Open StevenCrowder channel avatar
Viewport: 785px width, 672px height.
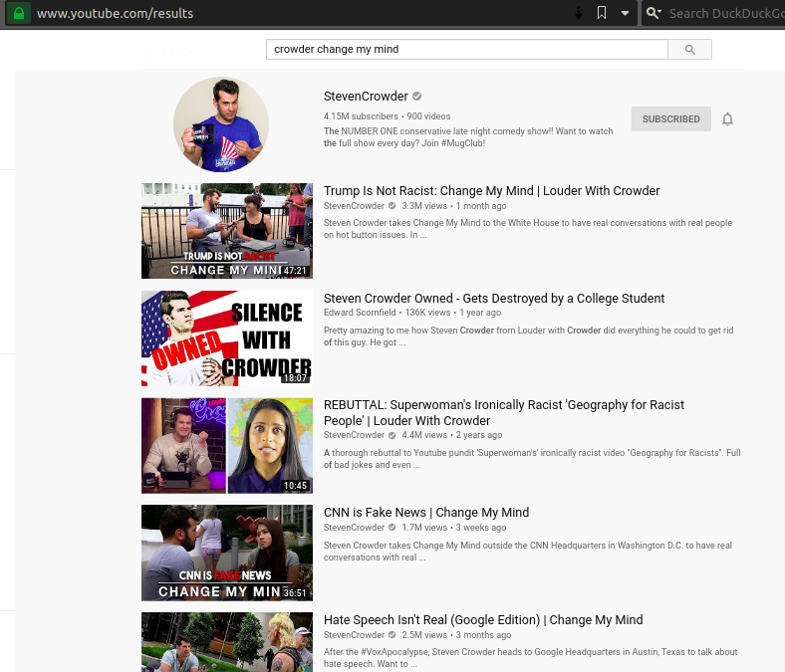point(221,124)
